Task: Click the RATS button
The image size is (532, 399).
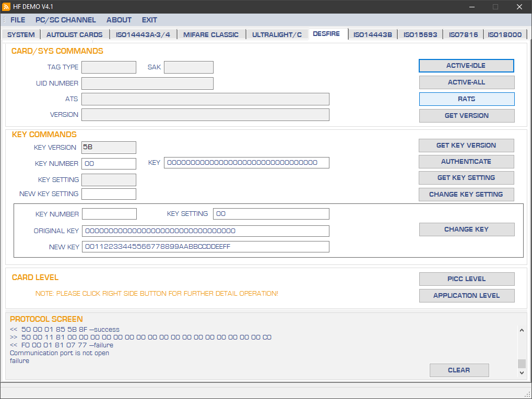Action: pyautogui.click(x=466, y=99)
